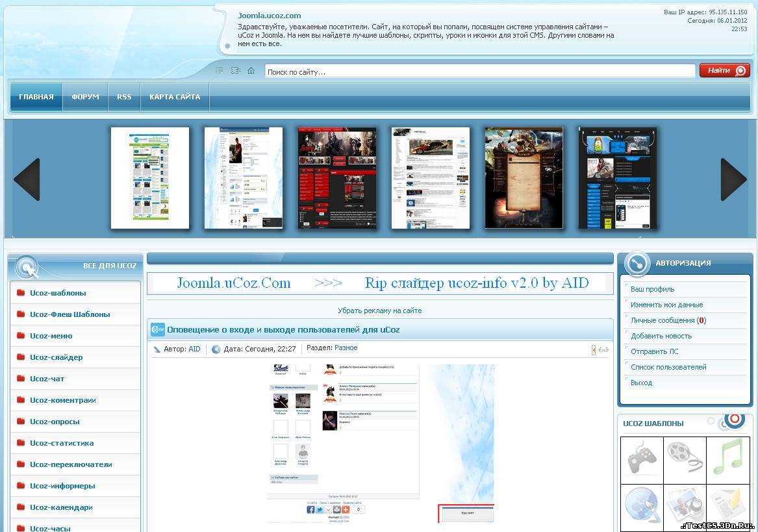Open Ucoz-переключатели category
The image size is (758, 532).
[x=71, y=464]
